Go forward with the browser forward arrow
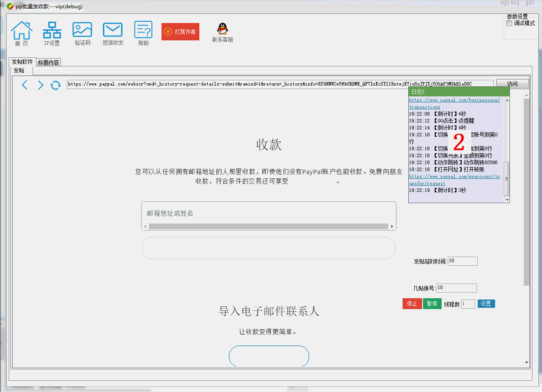This screenshot has width=542, height=392. (x=40, y=85)
